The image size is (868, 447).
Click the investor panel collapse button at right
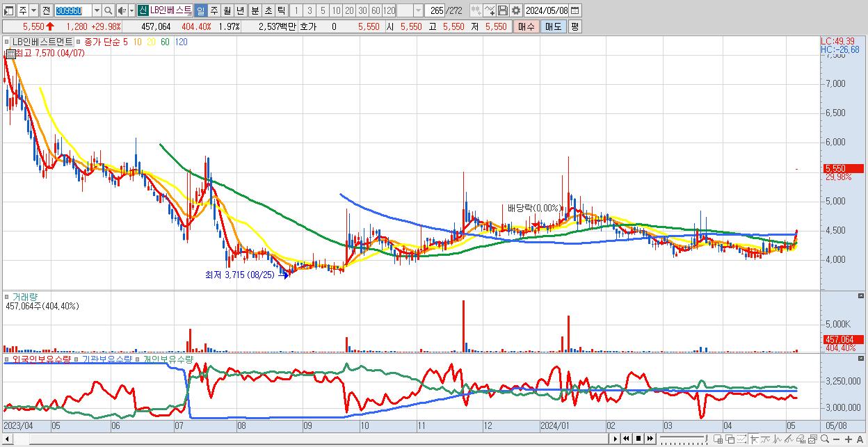861,359
